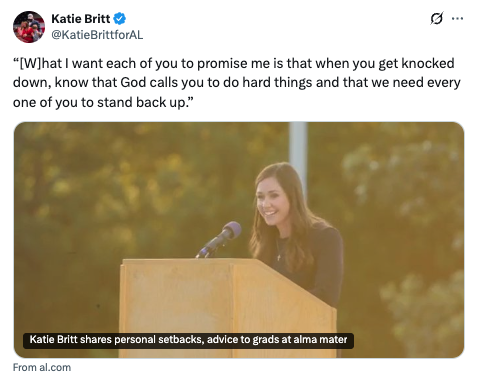The image size is (478, 377).
Task: Click the tweet's first line starting '[W]hat I want'
Action: tap(234, 63)
